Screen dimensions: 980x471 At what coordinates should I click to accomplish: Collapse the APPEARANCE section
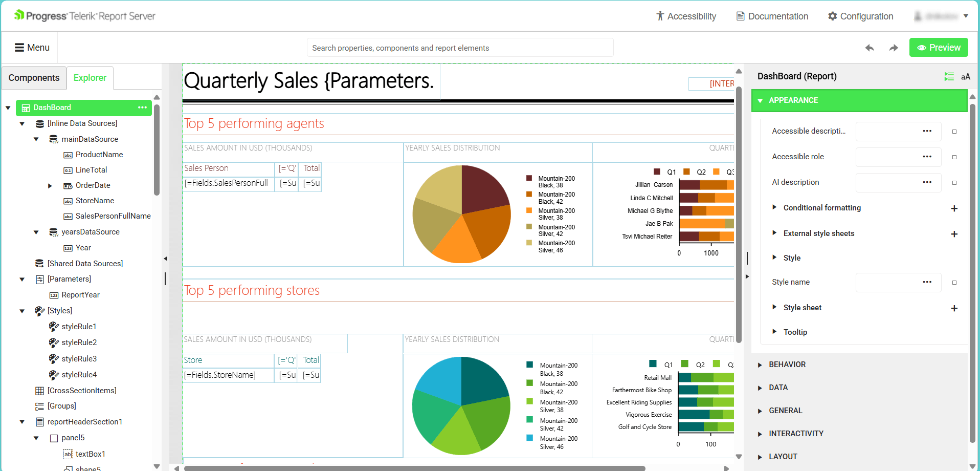tap(762, 100)
